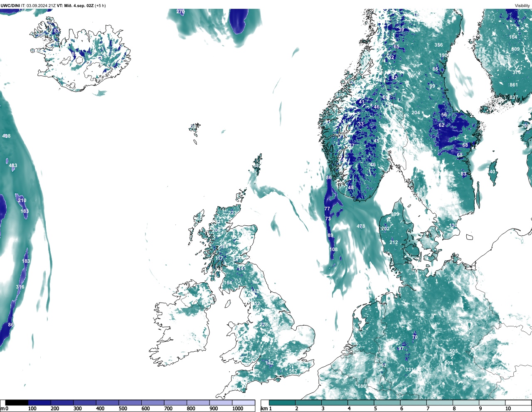Image resolution: width=532 pixels, height=412 pixels.
Task: Click the 'km' unit label on the legend
Action: click(x=264, y=409)
